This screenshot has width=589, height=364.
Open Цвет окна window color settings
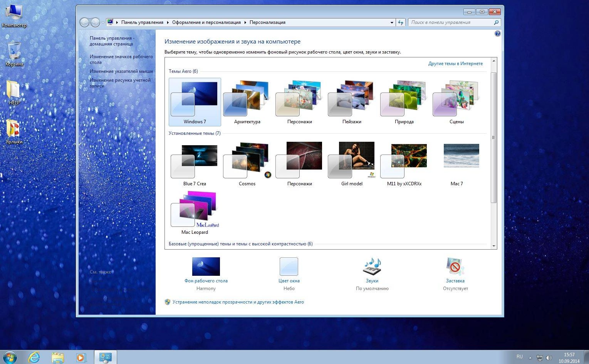pos(289,273)
